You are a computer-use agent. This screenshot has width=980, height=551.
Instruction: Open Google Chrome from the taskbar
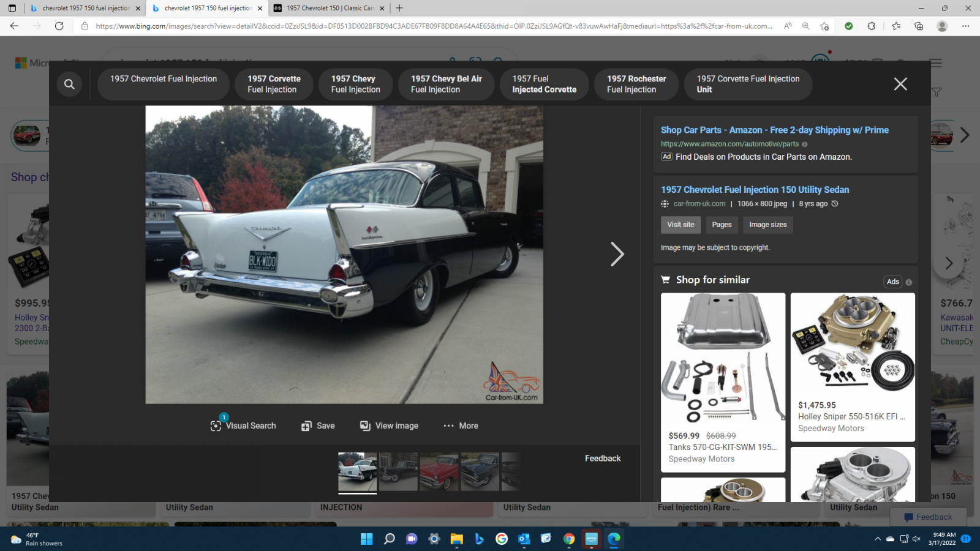pyautogui.click(x=569, y=539)
